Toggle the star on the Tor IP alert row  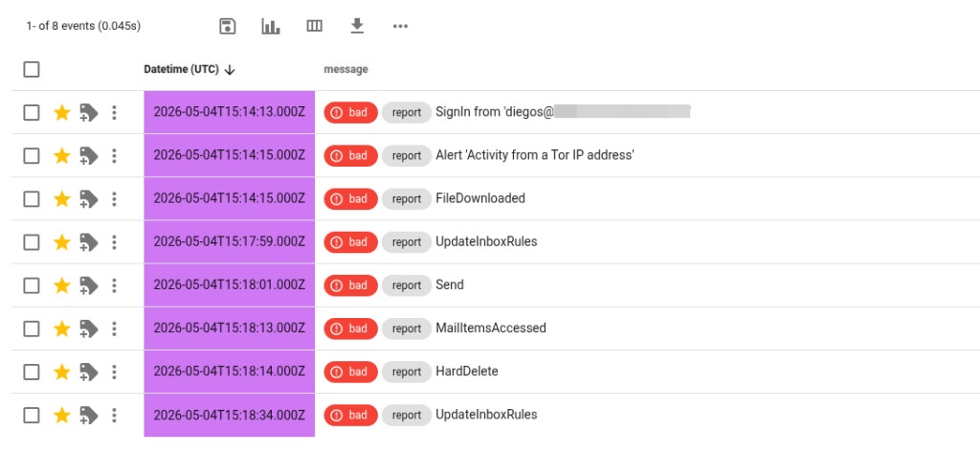pyautogui.click(x=62, y=156)
